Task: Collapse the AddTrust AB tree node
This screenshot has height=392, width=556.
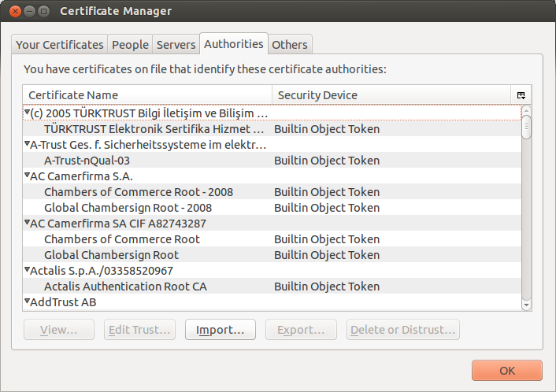Action: coord(27,302)
